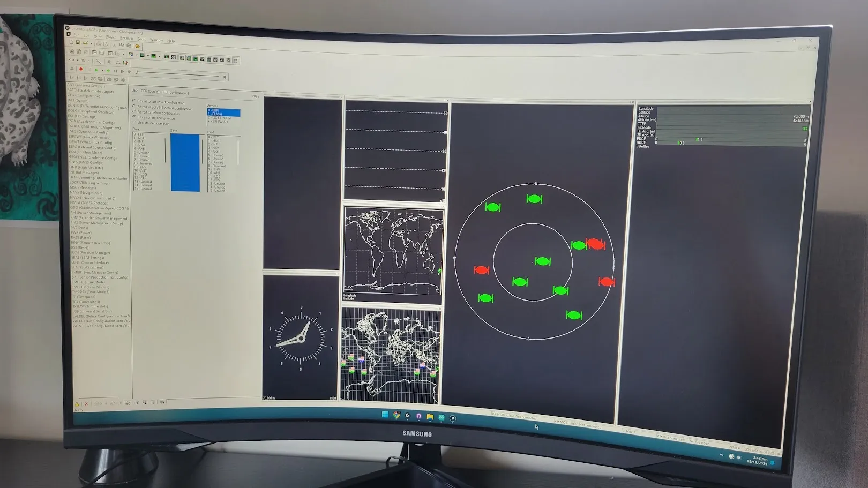Screen dimensions: 868x488
Task: Select Revert to last saved configuration radio
Action: point(159,102)
